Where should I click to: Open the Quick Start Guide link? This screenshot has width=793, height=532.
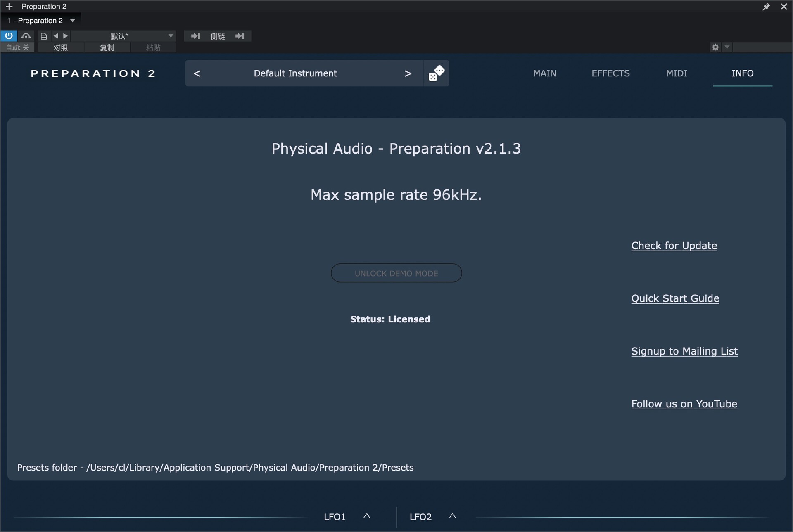click(x=675, y=298)
